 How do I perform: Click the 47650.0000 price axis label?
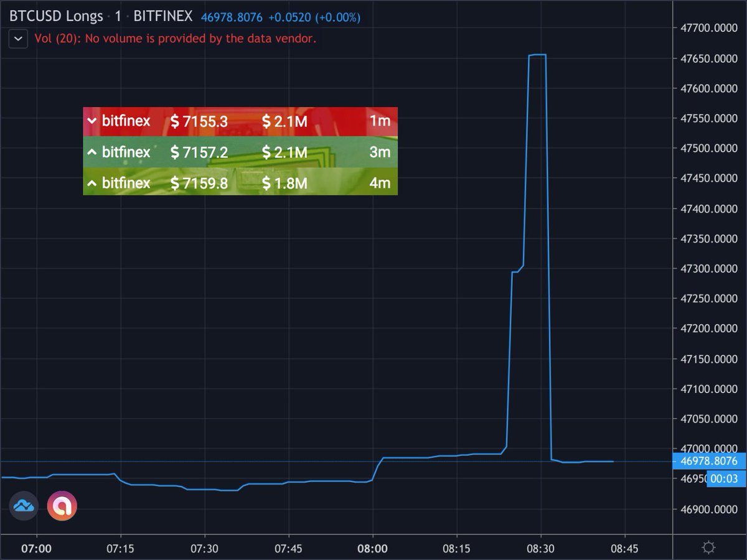(x=710, y=58)
